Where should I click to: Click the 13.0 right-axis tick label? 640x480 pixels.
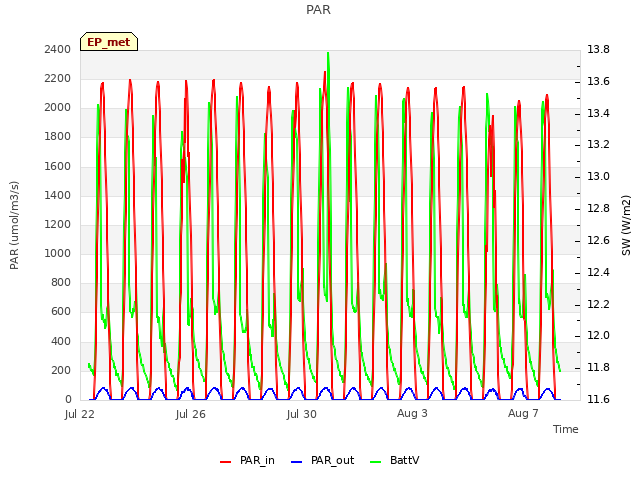click(598, 176)
